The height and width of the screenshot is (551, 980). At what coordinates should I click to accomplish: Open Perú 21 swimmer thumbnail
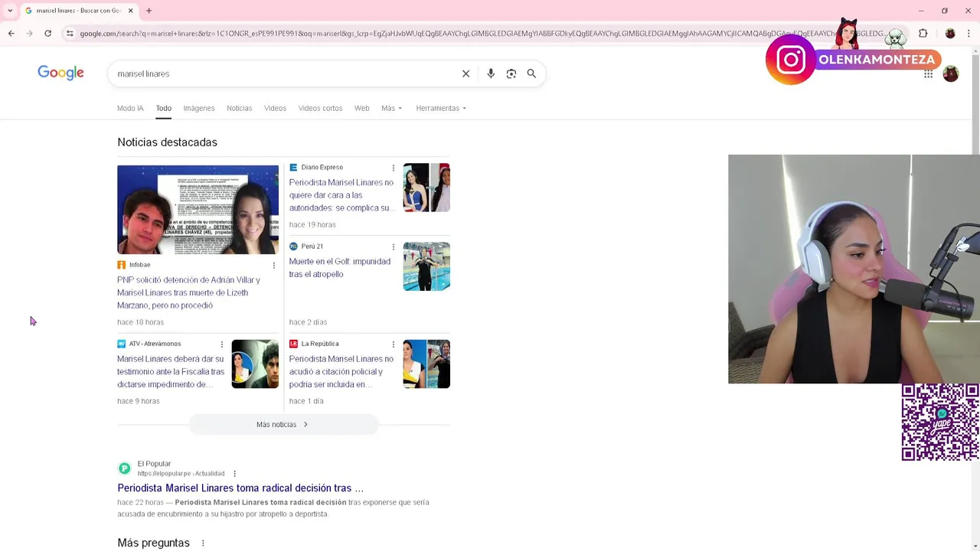[426, 266]
